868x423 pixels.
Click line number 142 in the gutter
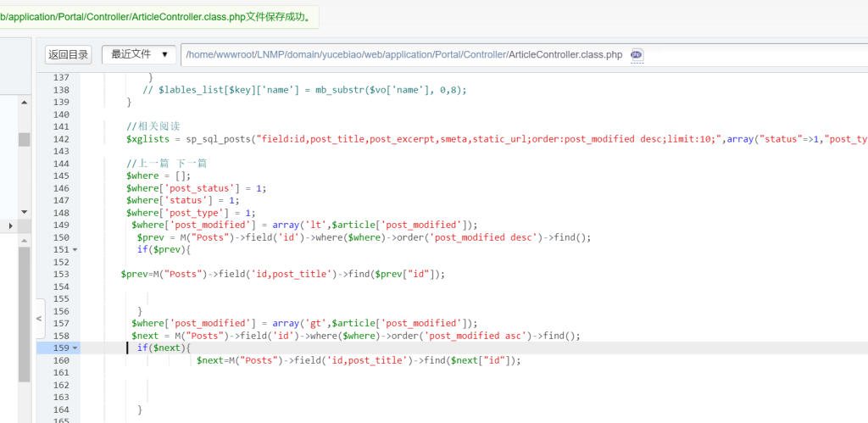click(x=60, y=139)
